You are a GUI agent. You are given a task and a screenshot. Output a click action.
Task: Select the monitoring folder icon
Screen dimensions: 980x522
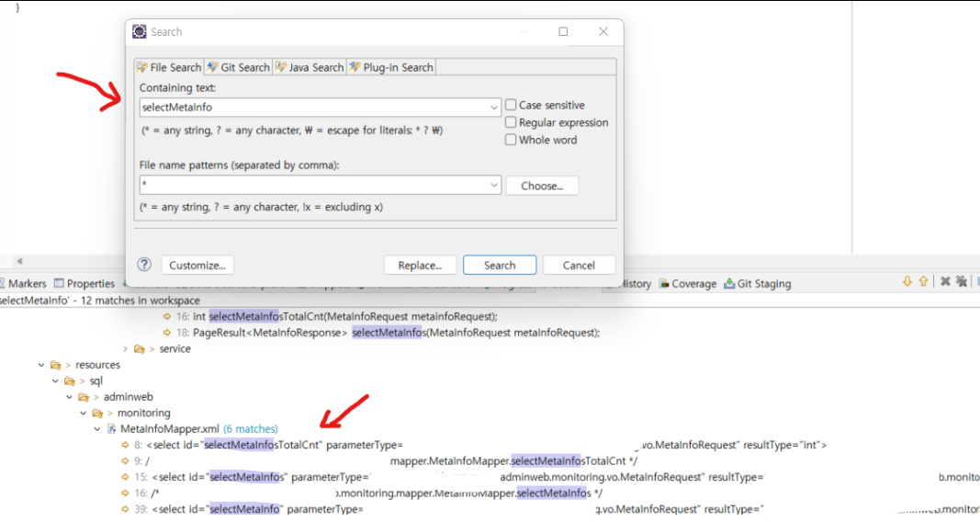pos(97,414)
